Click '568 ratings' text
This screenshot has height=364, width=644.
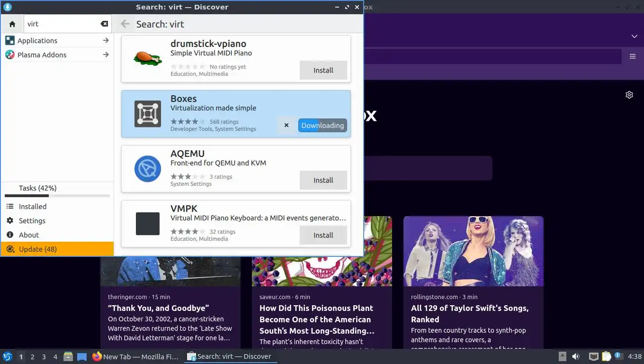click(224, 122)
